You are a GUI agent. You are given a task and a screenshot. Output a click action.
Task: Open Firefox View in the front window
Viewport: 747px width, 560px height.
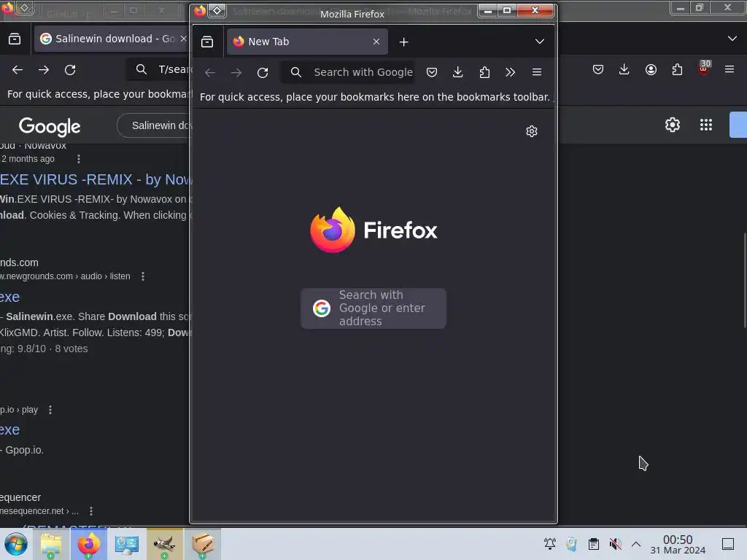click(x=207, y=42)
